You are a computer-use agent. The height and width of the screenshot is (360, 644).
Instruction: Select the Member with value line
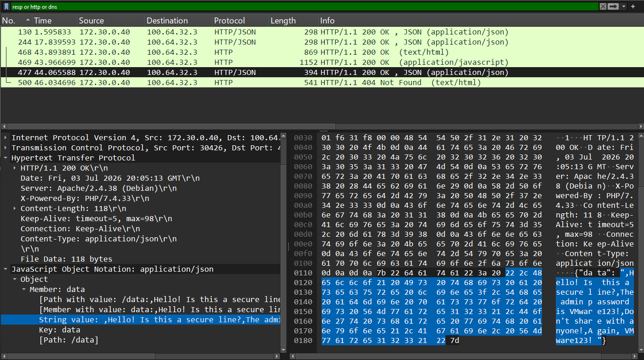(x=159, y=309)
